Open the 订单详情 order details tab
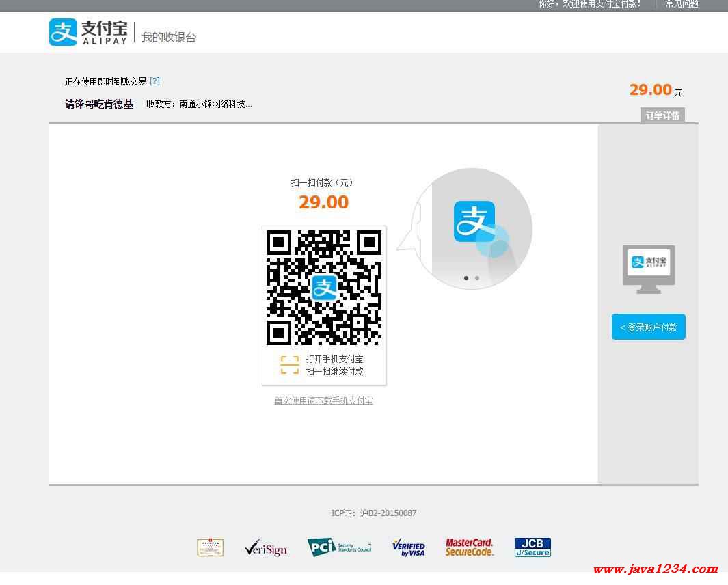This screenshot has height=585, width=728. tap(662, 115)
